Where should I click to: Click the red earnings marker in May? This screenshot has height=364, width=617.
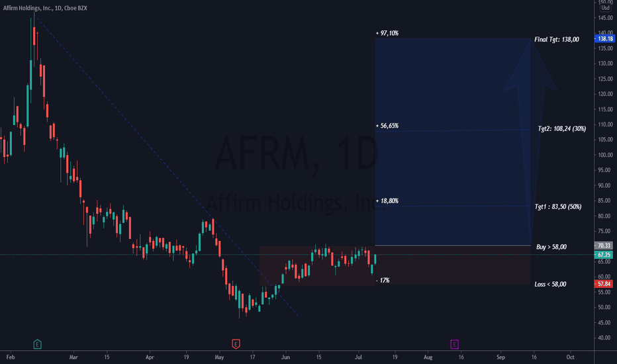236,344
